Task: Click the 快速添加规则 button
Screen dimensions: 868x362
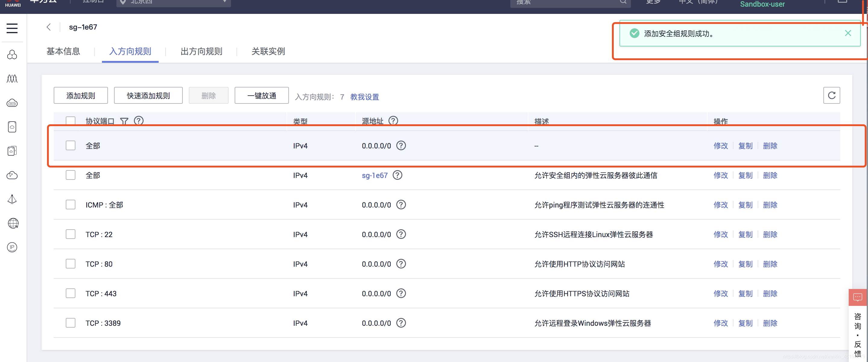Action: pyautogui.click(x=148, y=95)
